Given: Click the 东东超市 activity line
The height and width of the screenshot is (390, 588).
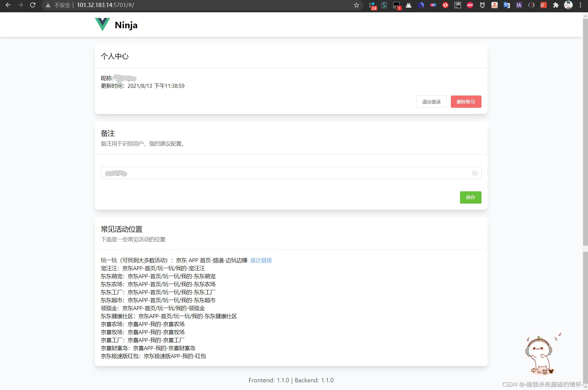Looking at the screenshot, I should tap(158, 300).
